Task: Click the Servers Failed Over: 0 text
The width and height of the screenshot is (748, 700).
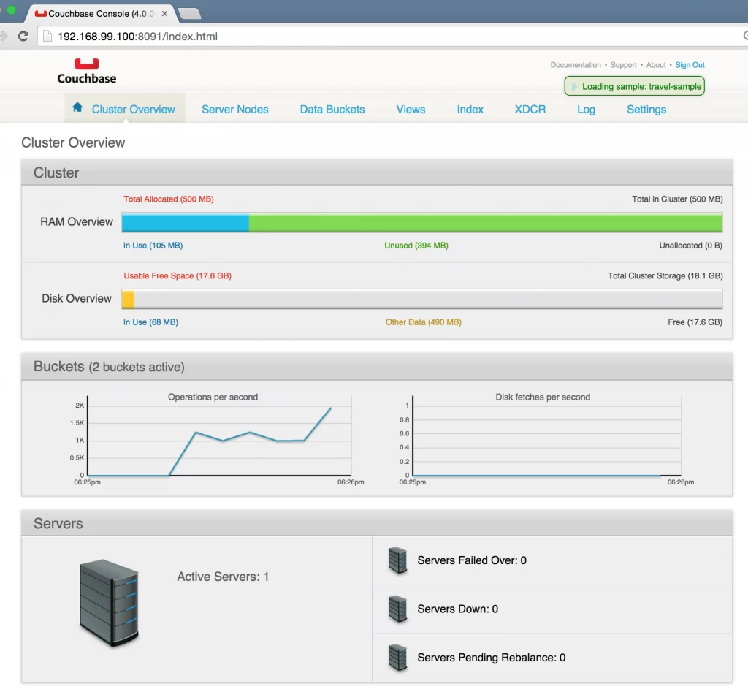Action: click(472, 560)
